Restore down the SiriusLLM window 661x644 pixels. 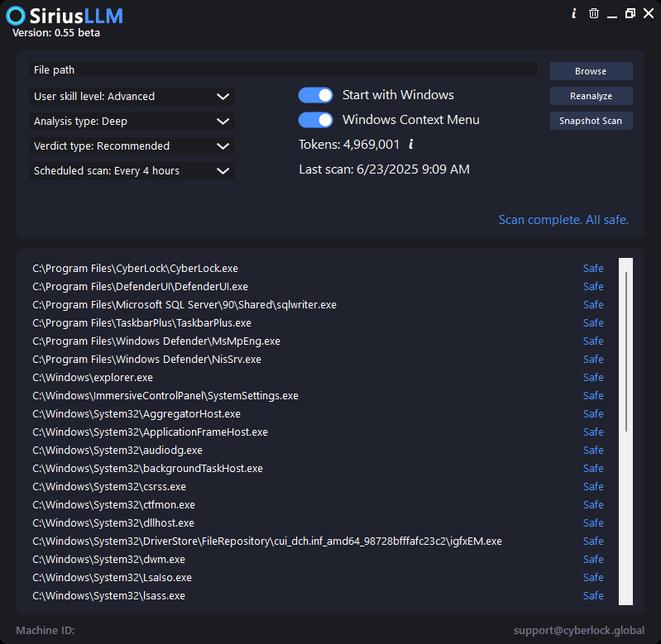click(630, 13)
